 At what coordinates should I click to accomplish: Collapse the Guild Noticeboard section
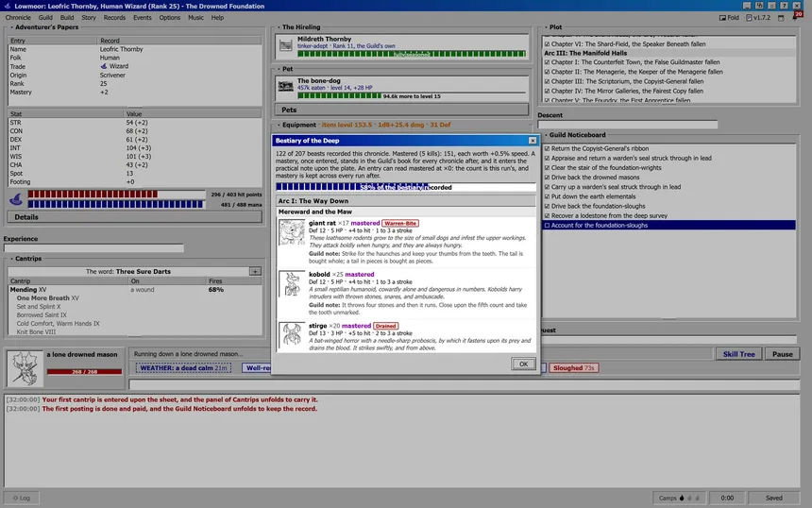(546, 135)
